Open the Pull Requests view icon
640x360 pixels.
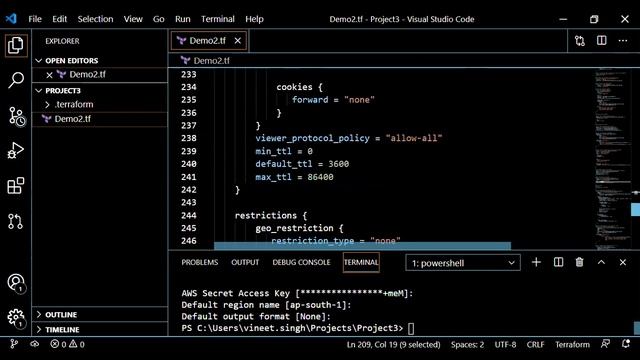(x=16, y=221)
